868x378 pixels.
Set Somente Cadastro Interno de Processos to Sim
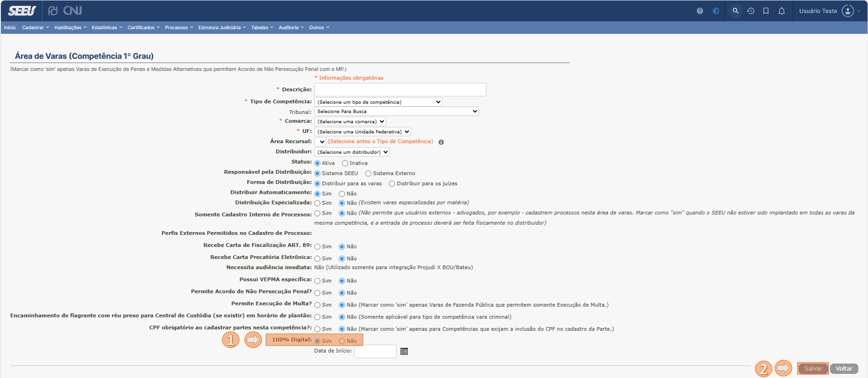coord(317,213)
